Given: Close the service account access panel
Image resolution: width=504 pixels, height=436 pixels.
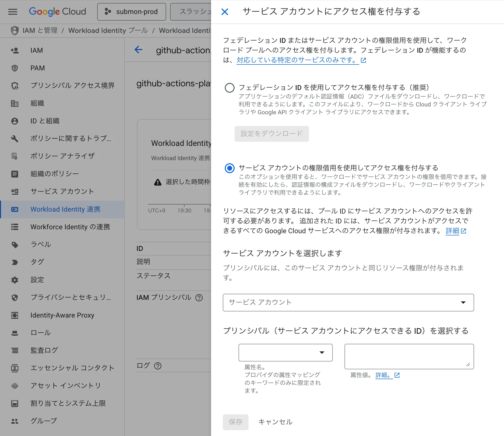Looking at the screenshot, I should [225, 12].
